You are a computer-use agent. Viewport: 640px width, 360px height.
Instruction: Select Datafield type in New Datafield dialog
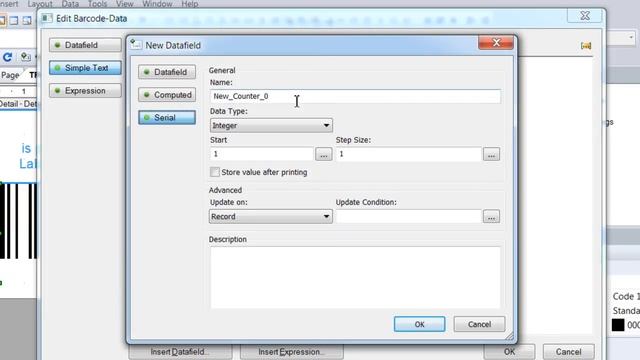167,72
